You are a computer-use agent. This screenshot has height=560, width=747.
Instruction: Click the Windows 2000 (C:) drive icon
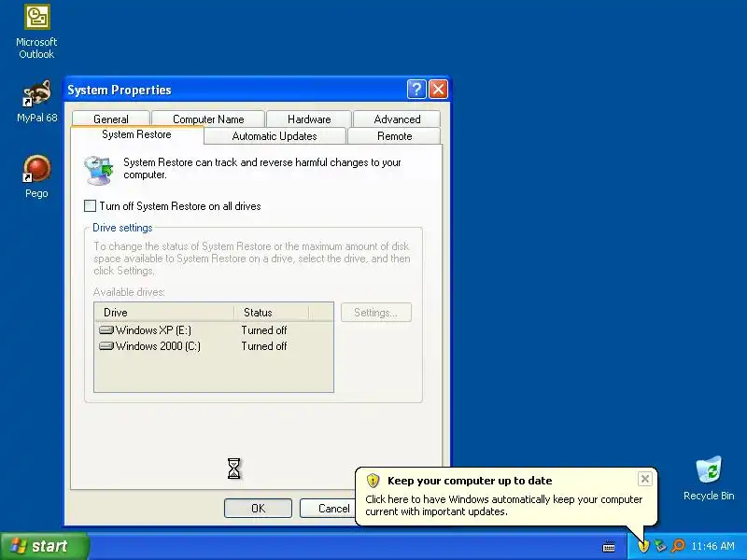[x=106, y=346]
